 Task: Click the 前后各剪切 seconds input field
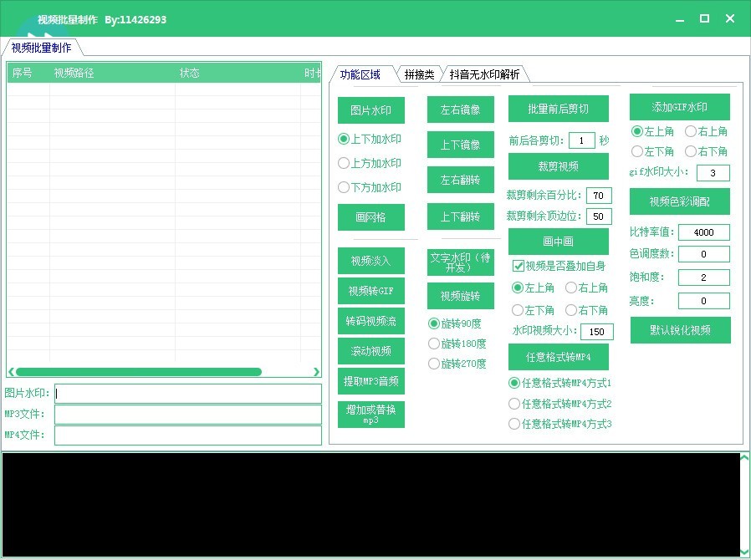coord(582,140)
